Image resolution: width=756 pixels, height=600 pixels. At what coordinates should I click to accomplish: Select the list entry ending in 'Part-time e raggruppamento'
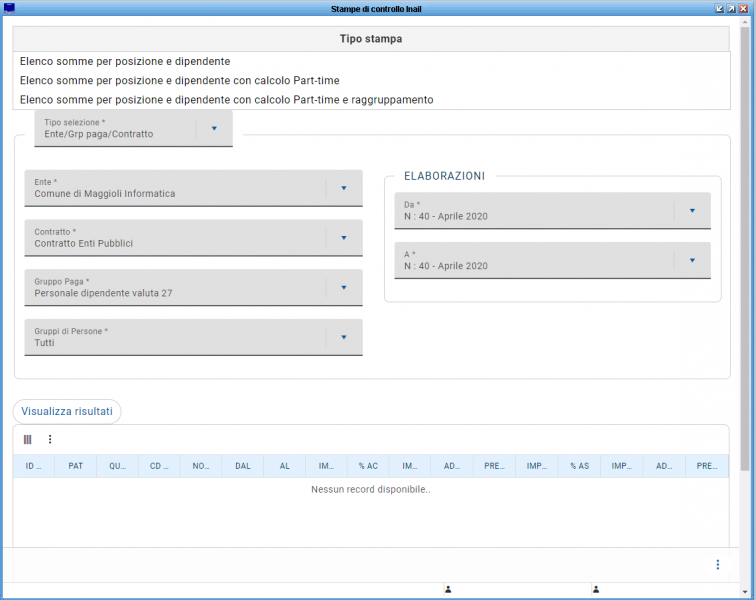click(x=371, y=100)
